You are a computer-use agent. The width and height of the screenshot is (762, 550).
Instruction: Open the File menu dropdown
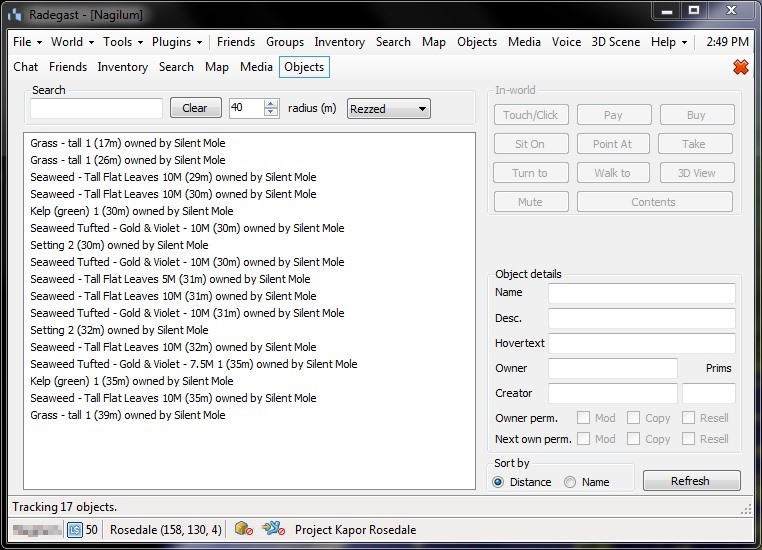point(27,42)
